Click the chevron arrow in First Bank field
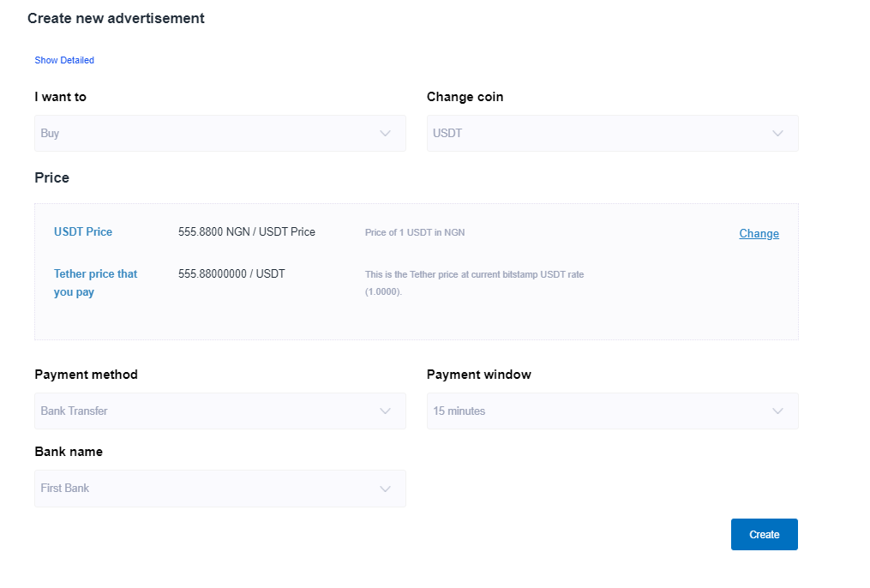 click(x=385, y=489)
